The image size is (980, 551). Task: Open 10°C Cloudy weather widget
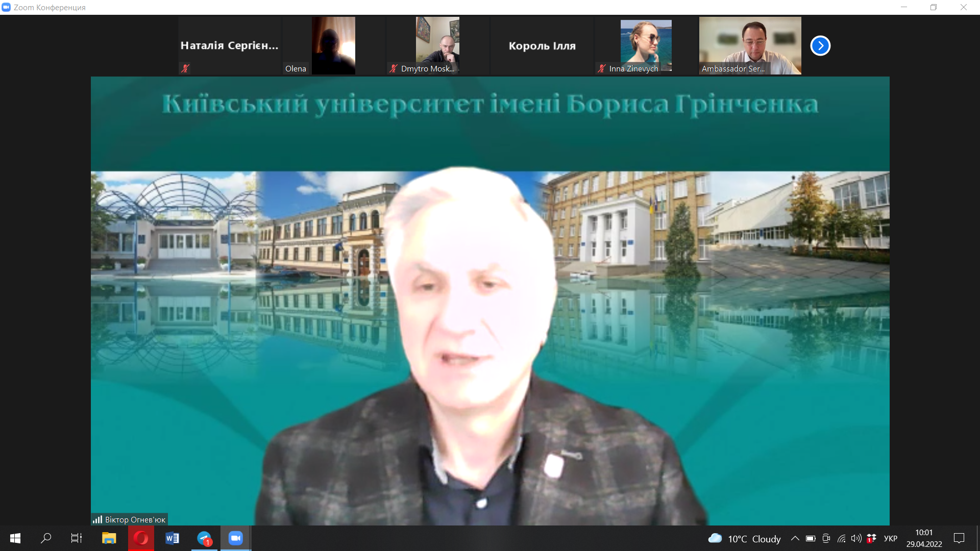(745, 538)
